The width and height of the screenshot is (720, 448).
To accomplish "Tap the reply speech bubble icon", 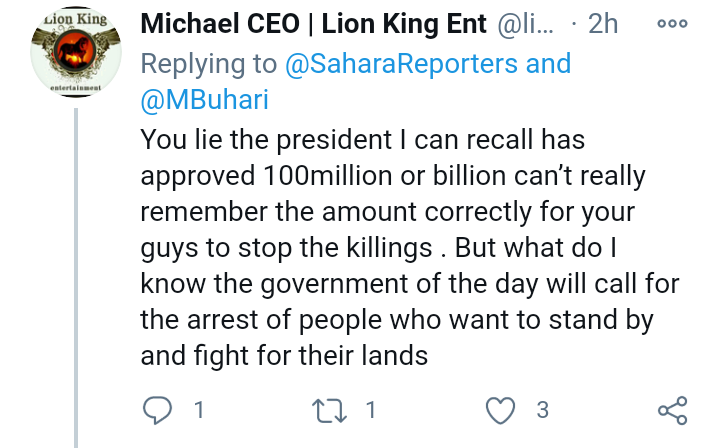I will click(158, 410).
